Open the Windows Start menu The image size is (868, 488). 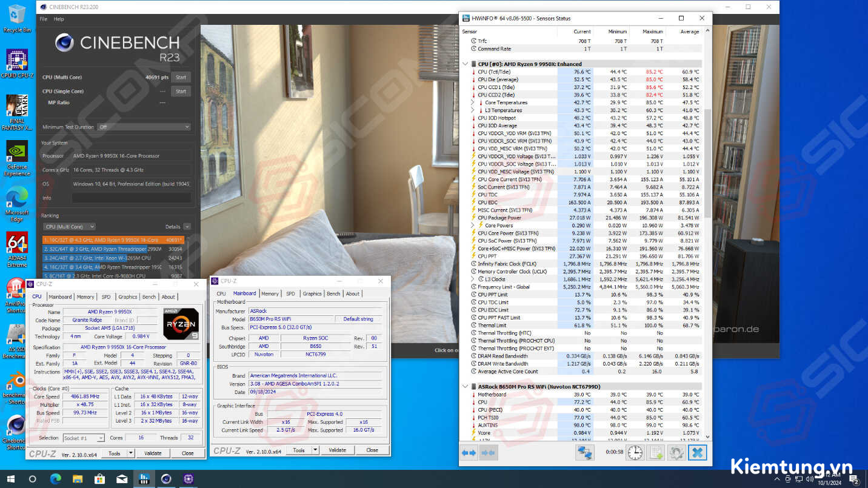[10, 479]
